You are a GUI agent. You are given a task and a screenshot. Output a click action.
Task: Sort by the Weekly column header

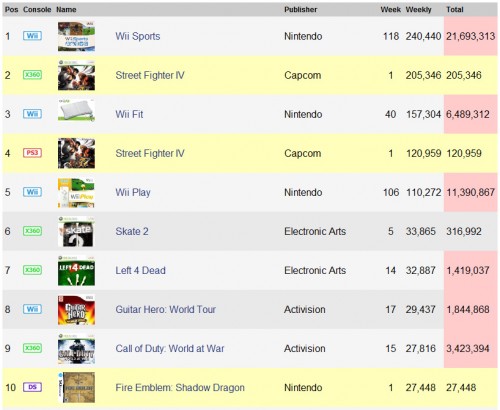point(418,10)
